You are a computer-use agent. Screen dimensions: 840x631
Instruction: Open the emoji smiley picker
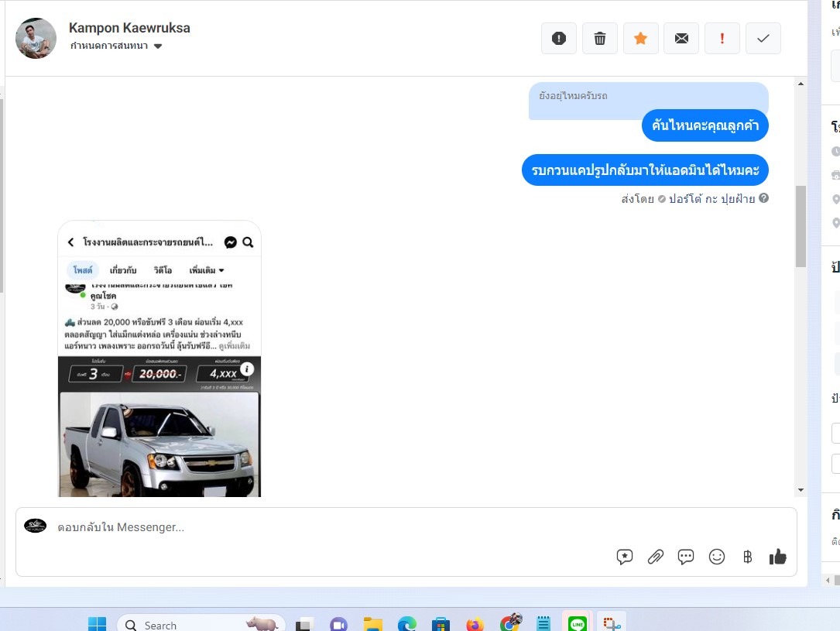(x=717, y=557)
